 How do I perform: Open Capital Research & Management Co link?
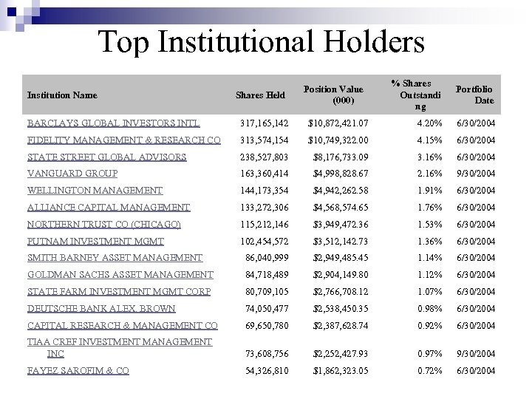pos(122,325)
